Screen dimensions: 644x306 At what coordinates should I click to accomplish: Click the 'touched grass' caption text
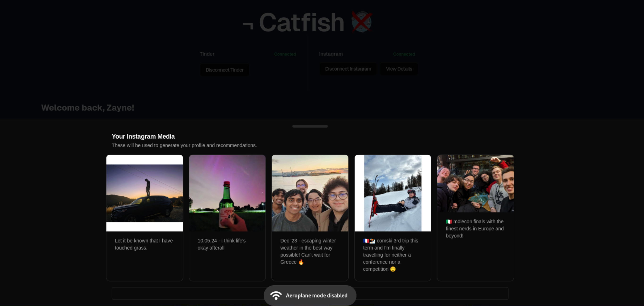point(144,244)
